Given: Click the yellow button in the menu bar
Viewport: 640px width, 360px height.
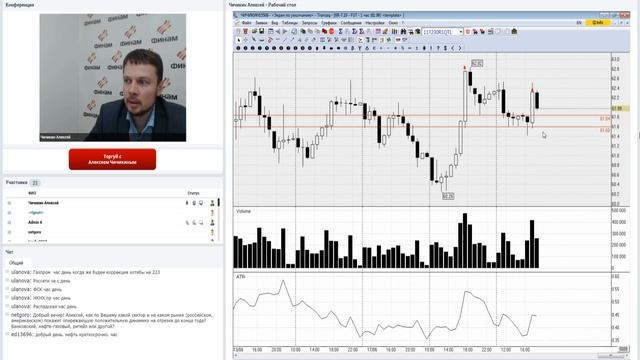Looking at the screenshot, I should point(598,23).
